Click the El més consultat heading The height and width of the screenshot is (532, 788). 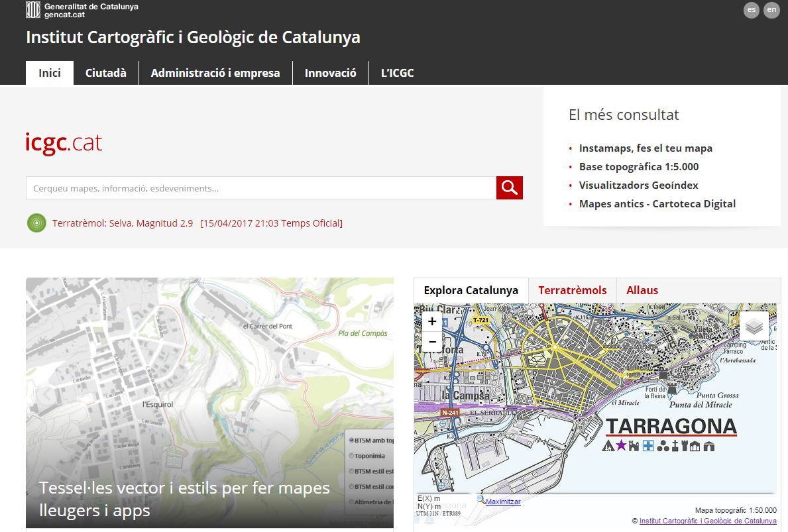pos(624,115)
